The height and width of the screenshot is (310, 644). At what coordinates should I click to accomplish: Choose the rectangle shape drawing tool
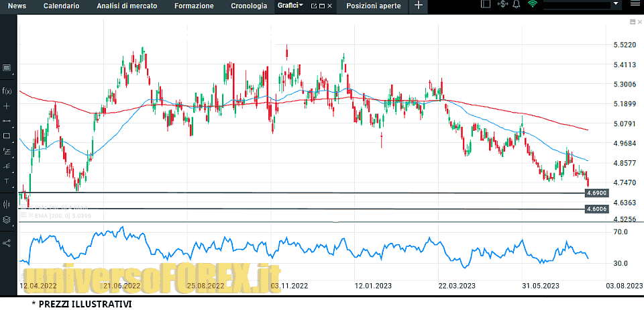coord(7,136)
